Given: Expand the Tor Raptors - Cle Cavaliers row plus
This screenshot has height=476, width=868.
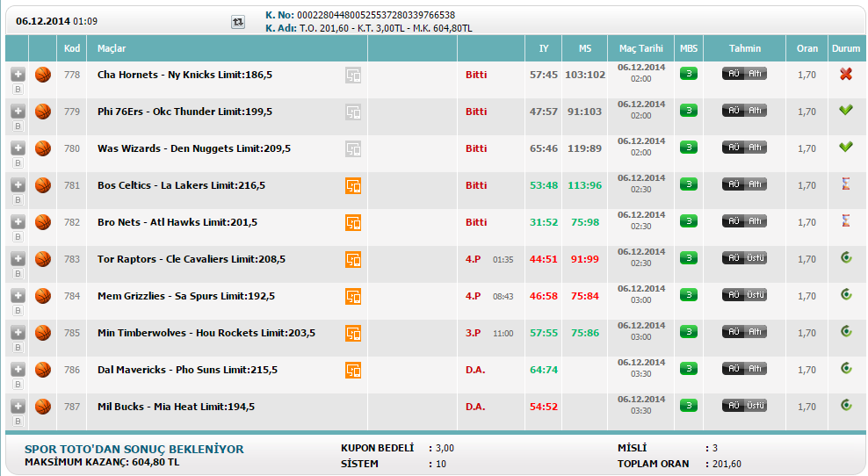Looking at the screenshot, I should 18,258.
